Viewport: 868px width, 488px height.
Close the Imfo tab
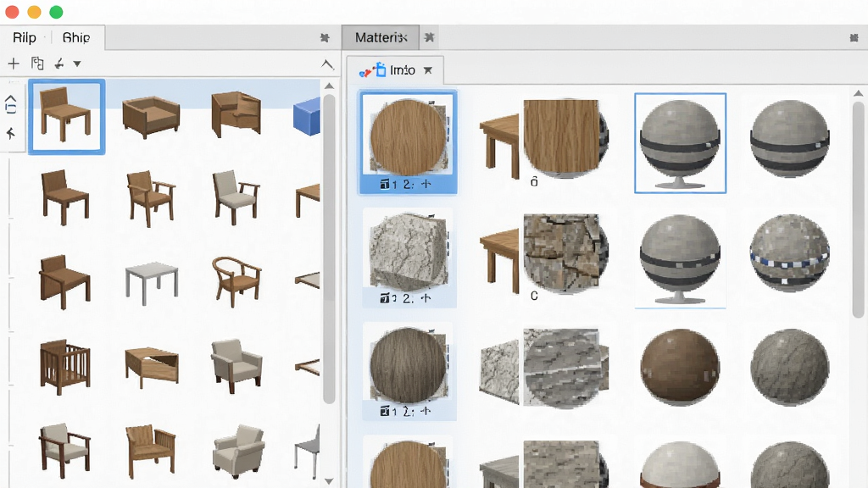[x=428, y=70]
